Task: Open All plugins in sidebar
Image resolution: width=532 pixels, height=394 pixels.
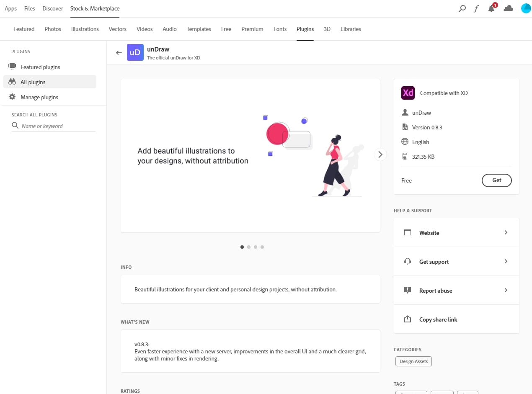Action: point(50,82)
